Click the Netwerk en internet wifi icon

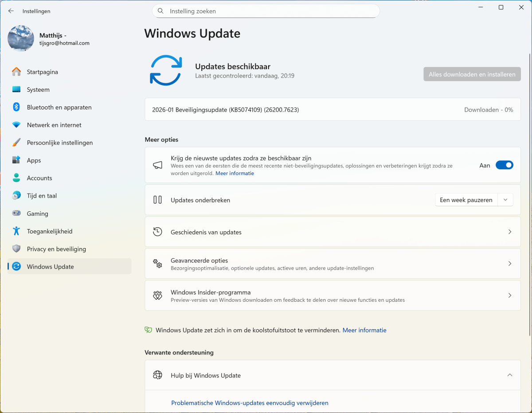tap(16, 125)
